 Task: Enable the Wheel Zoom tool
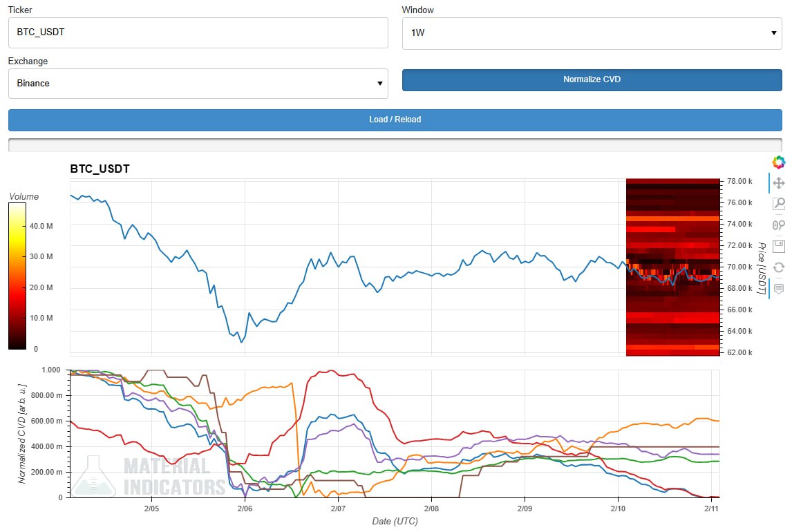pos(779,225)
